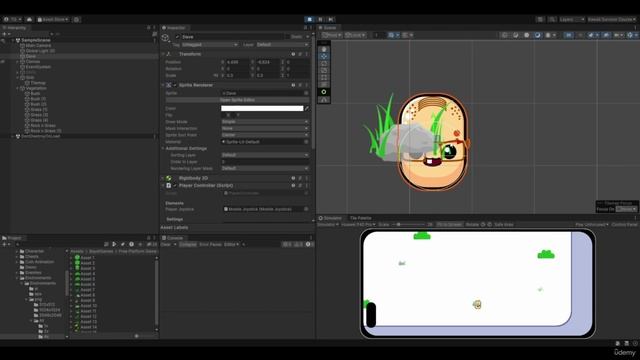This screenshot has height=360, width=640.
Task: Click the eyedropper next to the Color swatch
Action: [307, 108]
